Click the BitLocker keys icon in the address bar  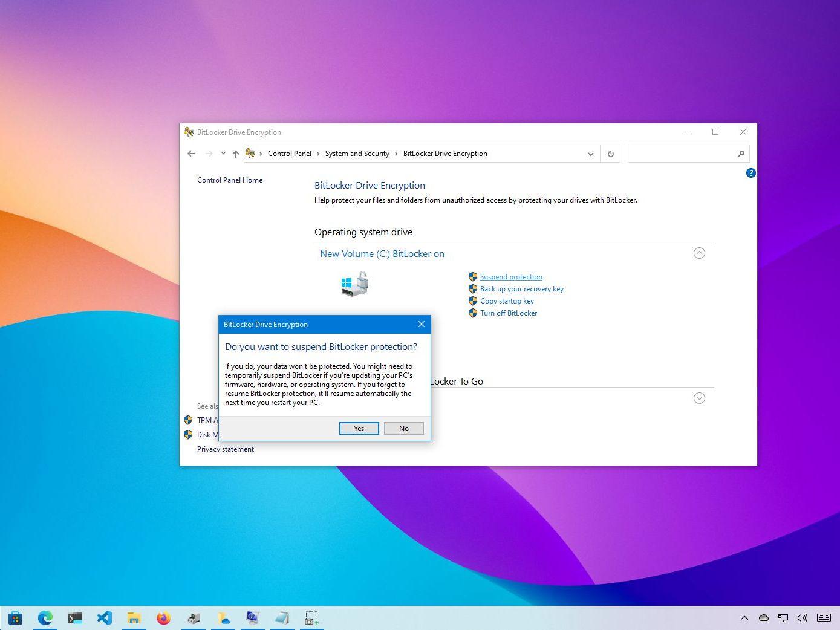click(250, 154)
